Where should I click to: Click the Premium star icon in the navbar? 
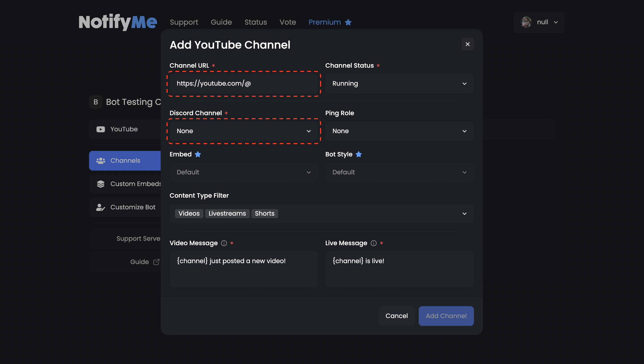click(348, 22)
